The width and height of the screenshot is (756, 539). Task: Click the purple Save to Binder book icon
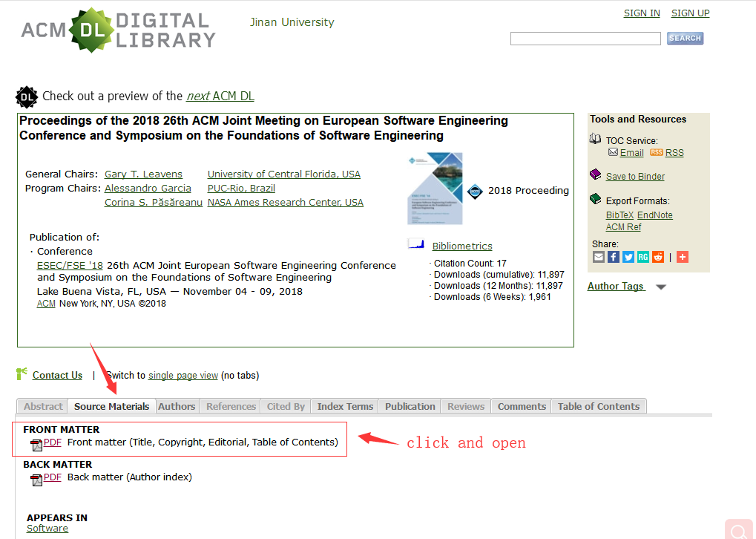pyautogui.click(x=596, y=174)
